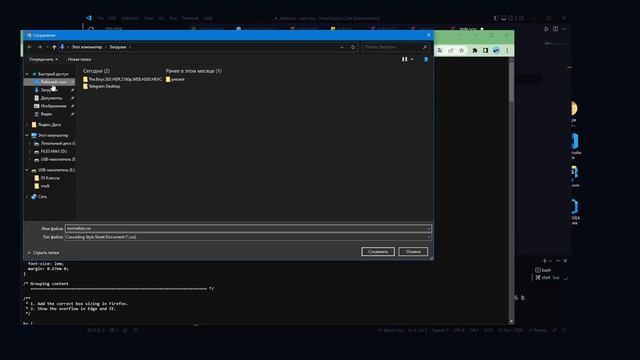Image resolution: width=640 pixels, height=360 pixels.
Task: Maximize VS Code terminal panel chevron
Action: (558, 261)
